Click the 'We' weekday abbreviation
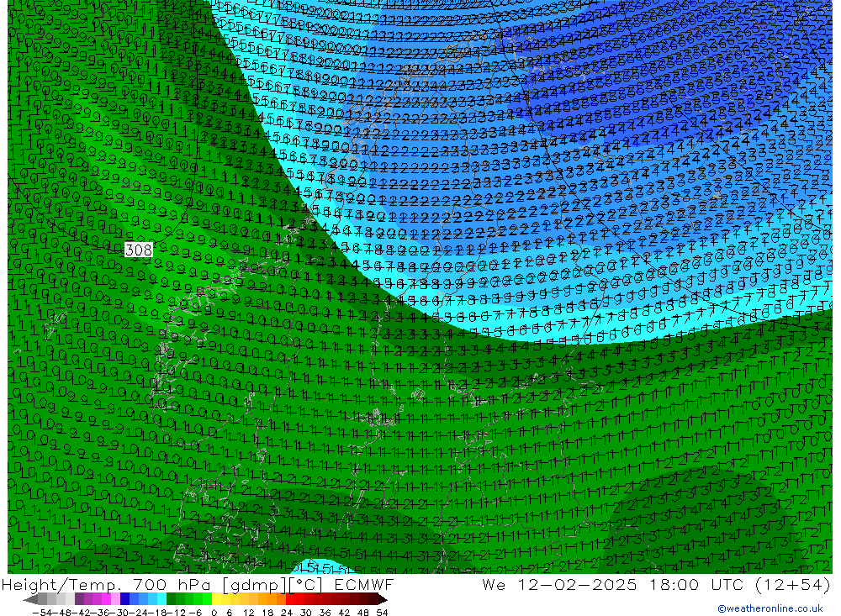Image resolution: width=841 pixels, height=616 pixels. 494,584
